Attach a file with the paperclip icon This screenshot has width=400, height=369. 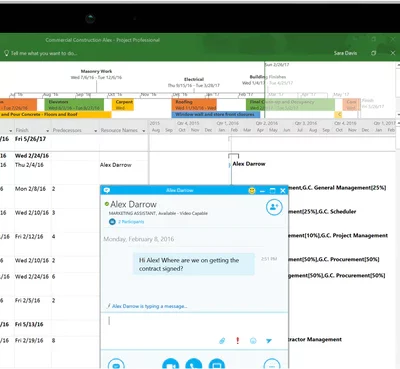pyautogui.click(x=222, y=341)
